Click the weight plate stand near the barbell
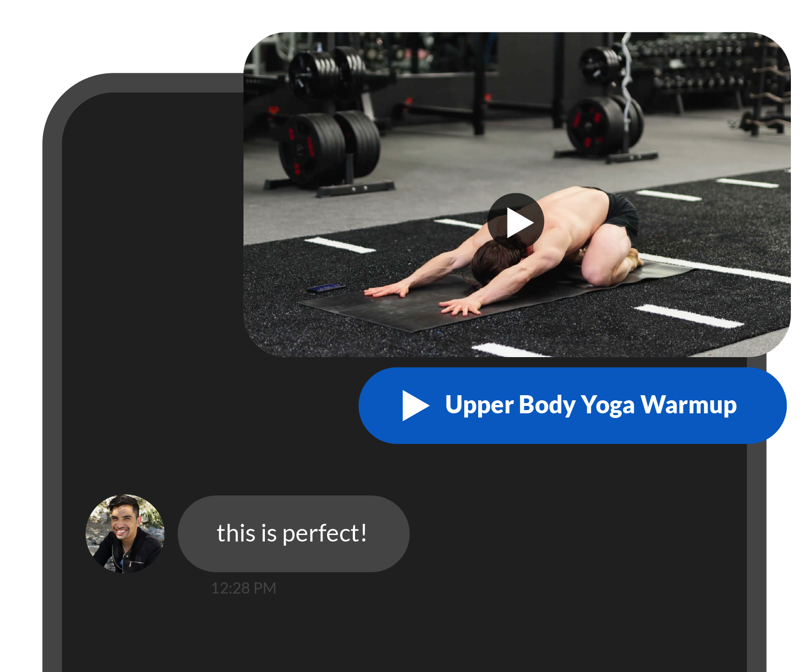 pyautogui.click(x=604, y=116)
